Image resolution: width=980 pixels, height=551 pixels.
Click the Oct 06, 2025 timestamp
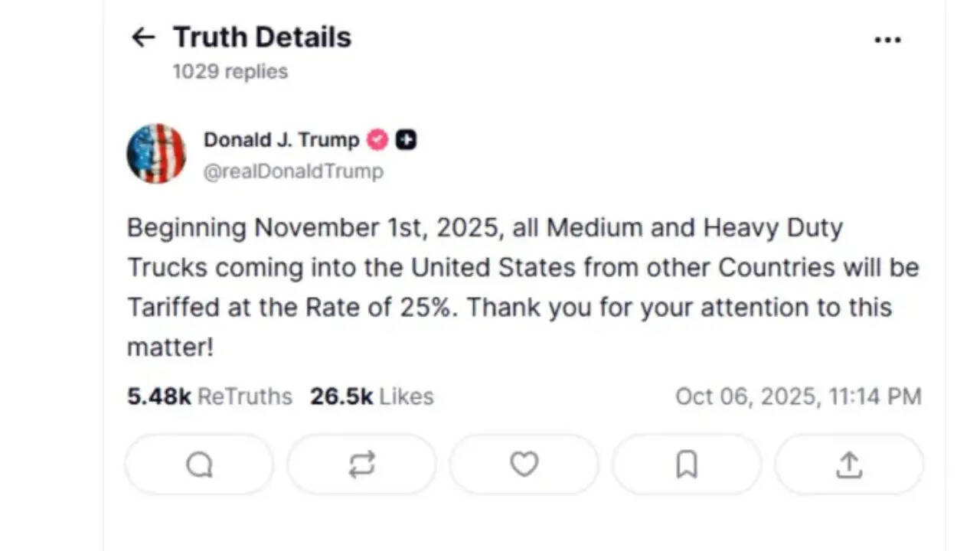(x=798, y=396)
